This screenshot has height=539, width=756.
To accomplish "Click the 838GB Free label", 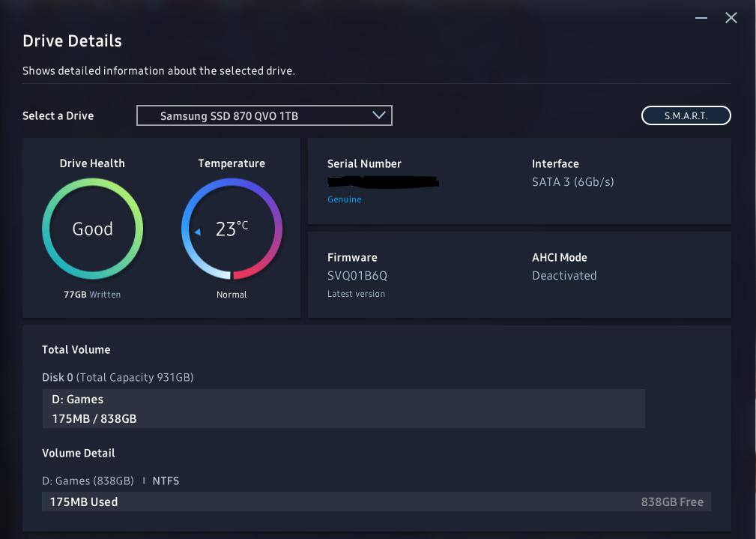I will click(672, 502).
